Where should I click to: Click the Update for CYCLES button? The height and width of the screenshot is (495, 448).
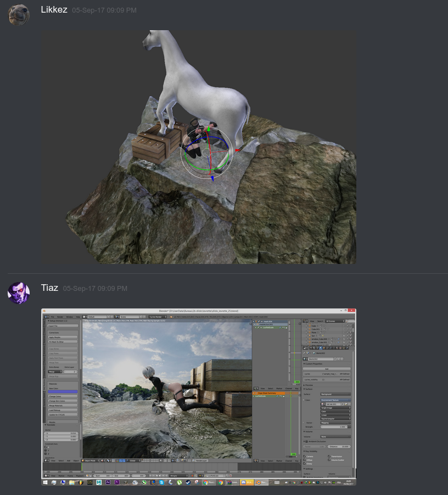[x=63, y=414]
